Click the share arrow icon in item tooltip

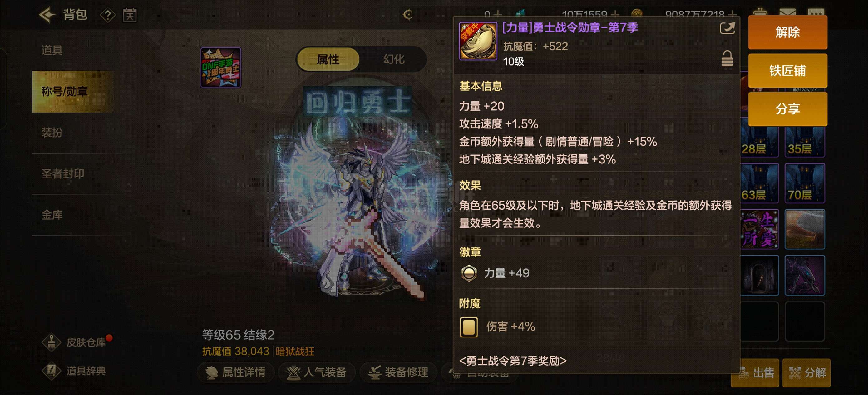click(727, 28)
